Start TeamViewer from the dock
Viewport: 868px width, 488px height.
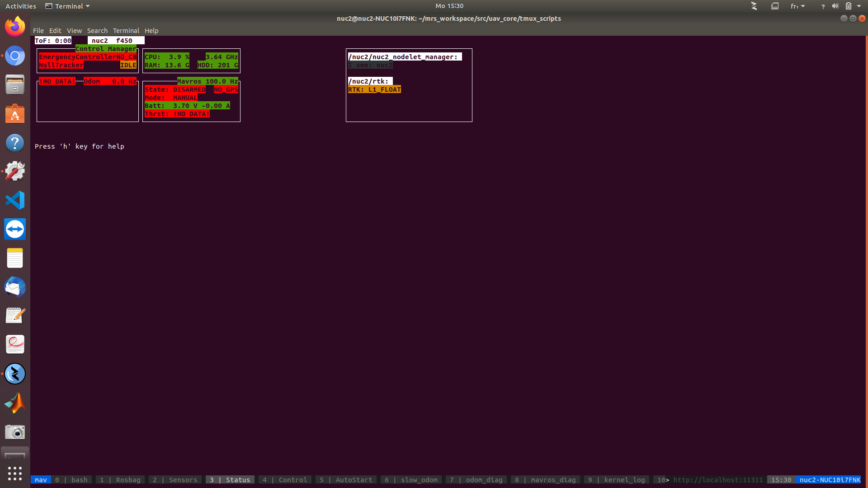[14, 229]
